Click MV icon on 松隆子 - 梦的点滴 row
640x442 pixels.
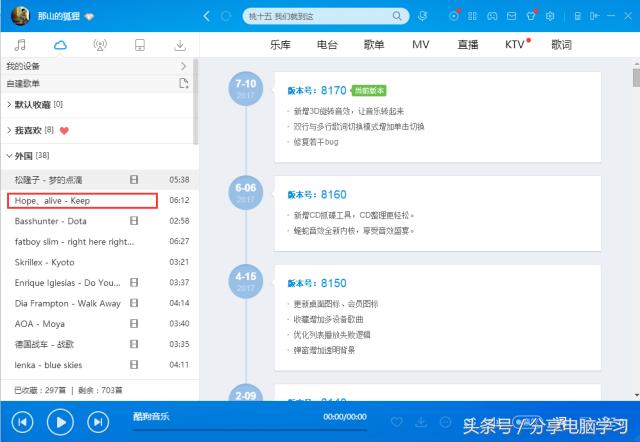pyautogui.click(x=134, y=180)
